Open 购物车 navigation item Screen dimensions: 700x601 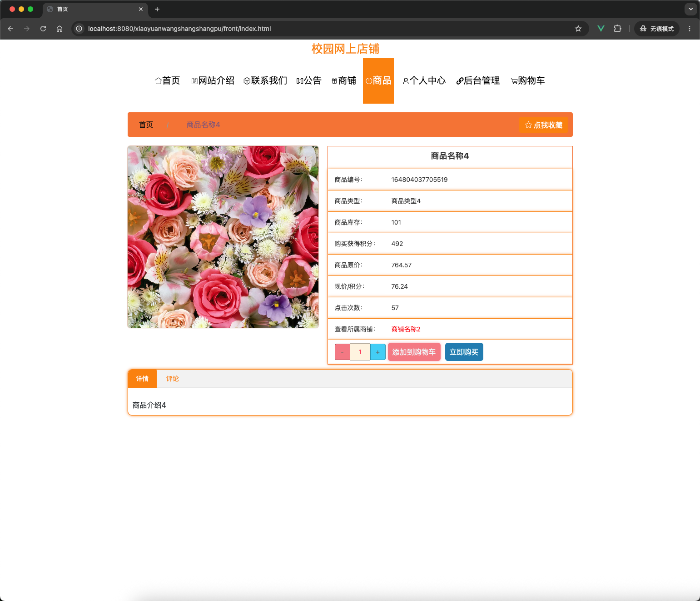pyautogui.click(x=528, y=80)
